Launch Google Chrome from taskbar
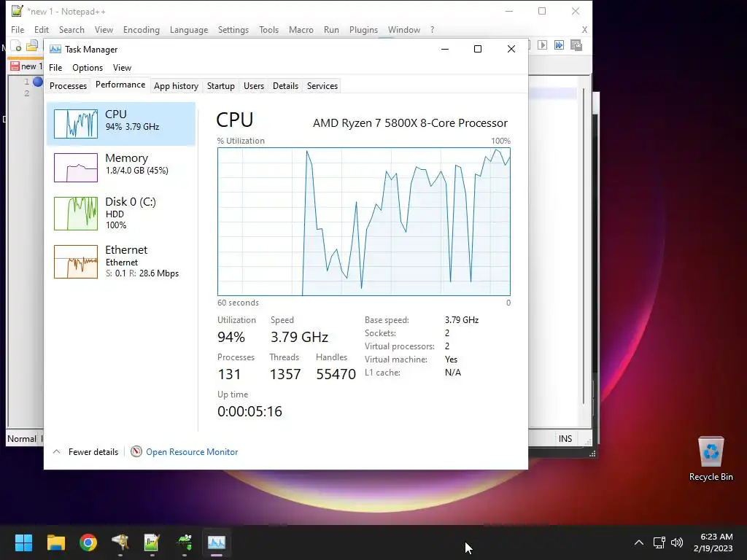Image resolution: width=747 pixels, height=560 pixels. coord(88,542)
